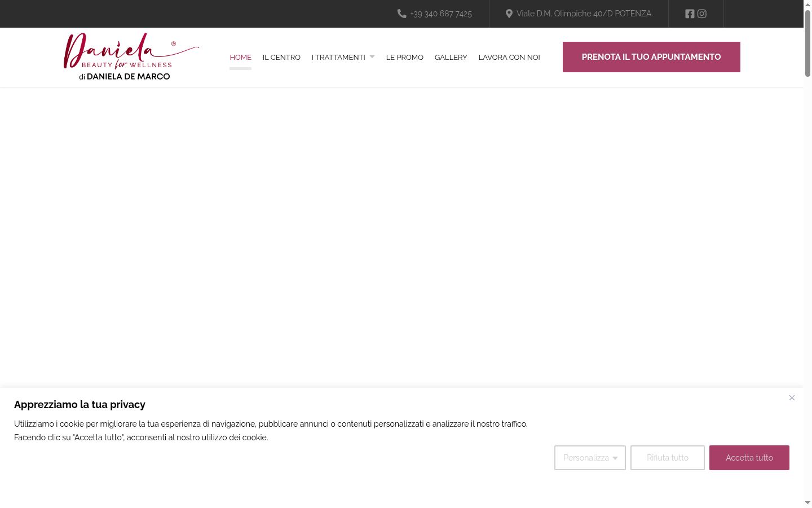Click the phone handset icon

(x=402, y=14)
